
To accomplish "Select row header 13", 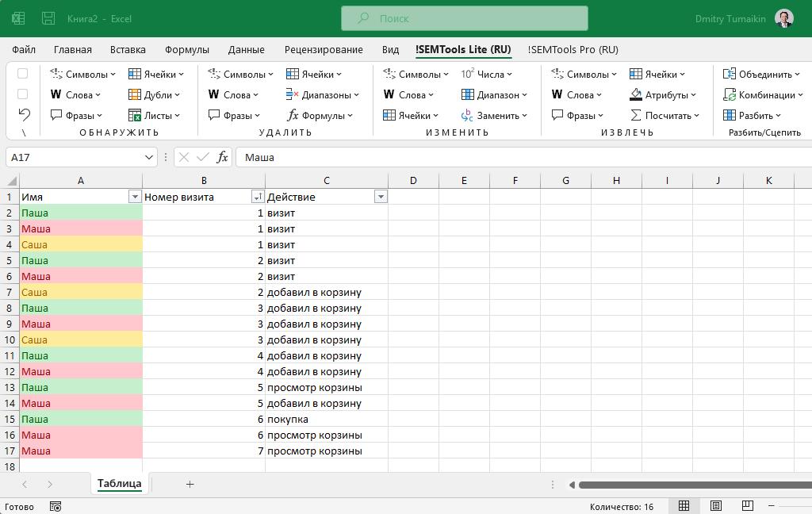I will pos(10,388).
